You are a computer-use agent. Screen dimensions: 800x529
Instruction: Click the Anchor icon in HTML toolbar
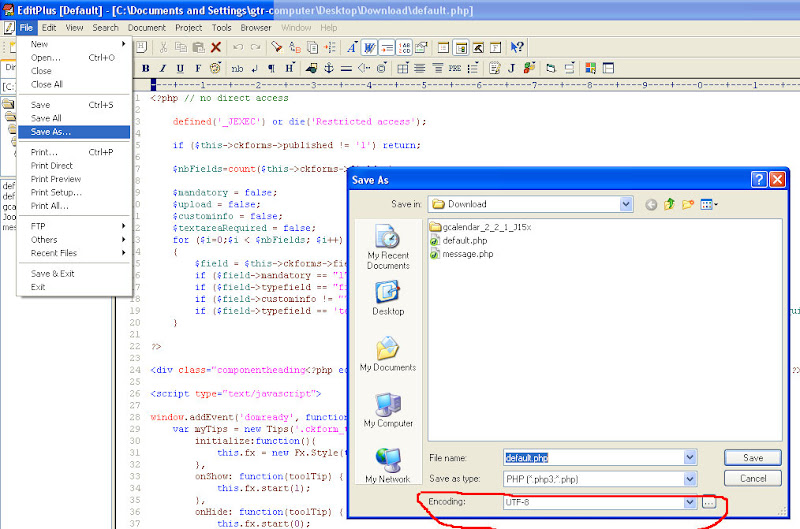point(329,68)
